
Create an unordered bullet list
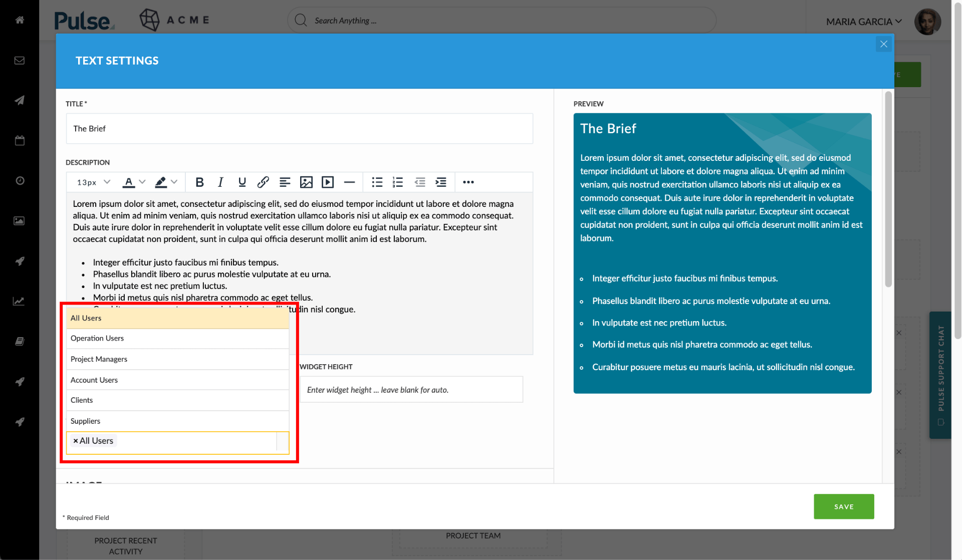pos(377,182)
